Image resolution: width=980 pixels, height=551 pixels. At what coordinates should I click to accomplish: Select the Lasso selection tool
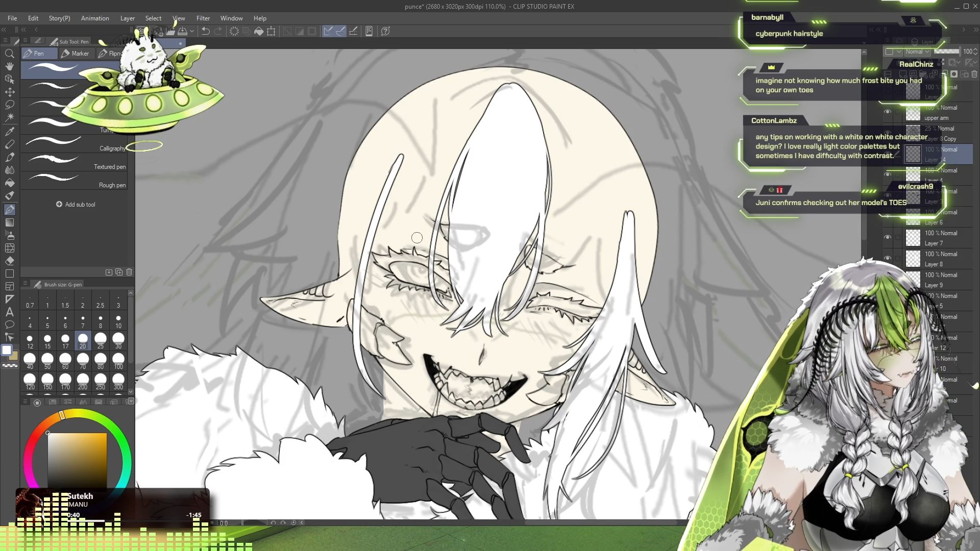pyautogui.click(x=9, y=105)
